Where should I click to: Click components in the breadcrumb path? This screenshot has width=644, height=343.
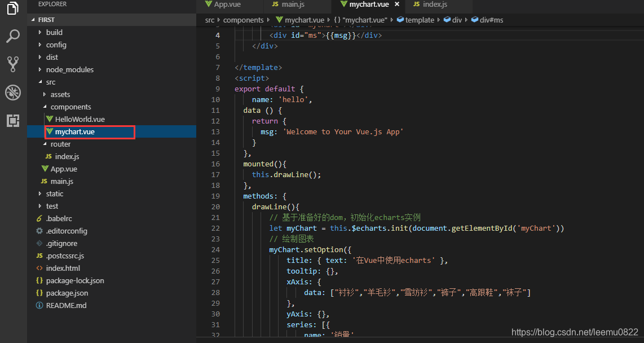click(243, 20)
